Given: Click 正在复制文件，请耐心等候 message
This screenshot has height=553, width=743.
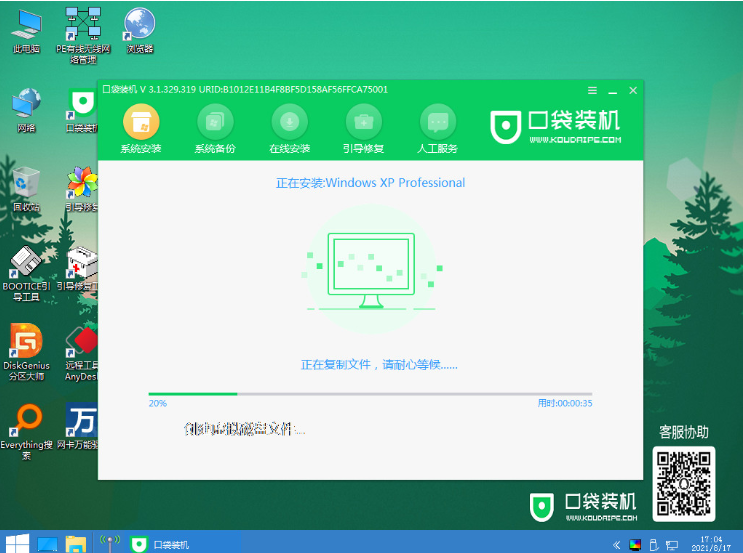Looking at the screenshot, I should pyautogui.click(x=379, y=364).
